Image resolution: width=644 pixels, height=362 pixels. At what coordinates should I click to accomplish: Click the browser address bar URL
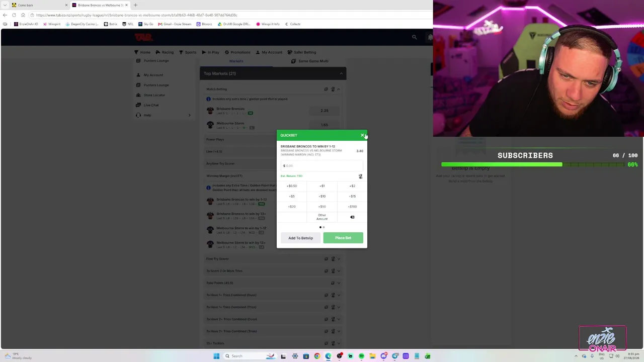(136, 15)
